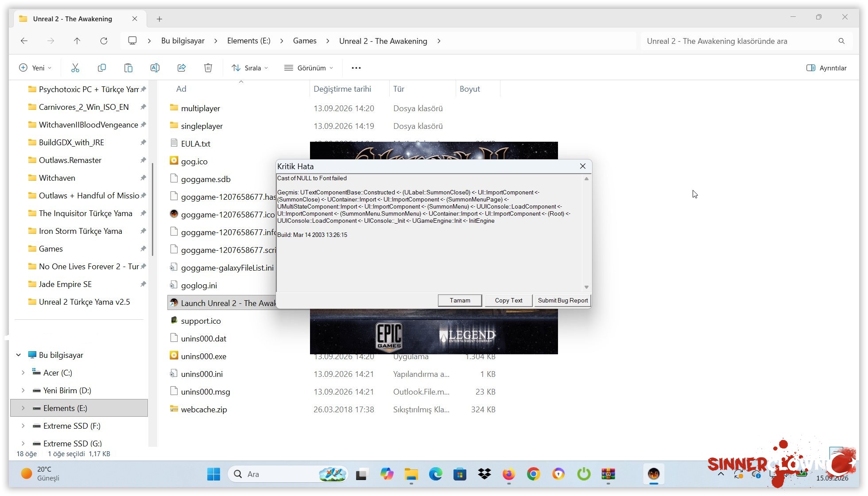Expand the Yeni Birim (D:) drive node
This screenshot has height=496, width=868.
coord(23,390)
